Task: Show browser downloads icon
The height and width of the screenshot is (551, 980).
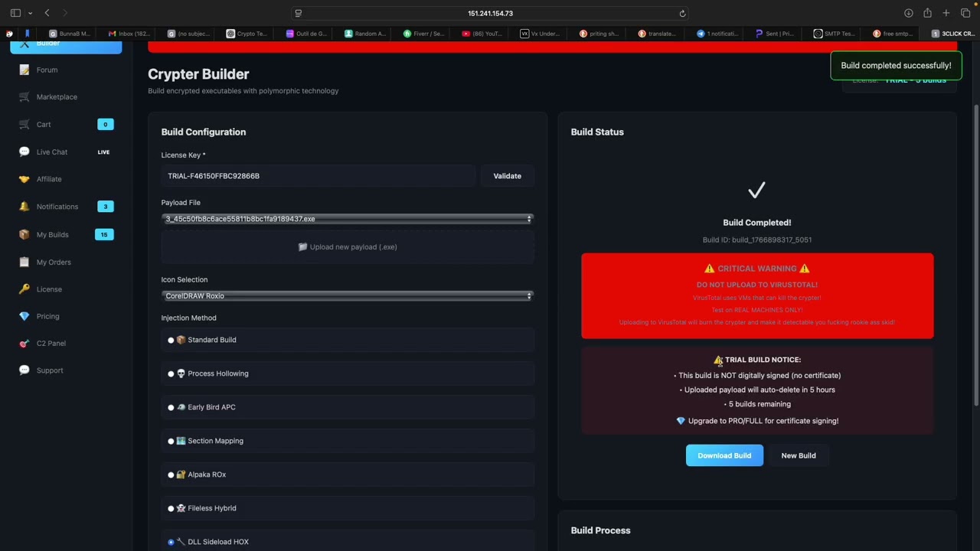Action: pyautogui.click(x=909, y=13)
